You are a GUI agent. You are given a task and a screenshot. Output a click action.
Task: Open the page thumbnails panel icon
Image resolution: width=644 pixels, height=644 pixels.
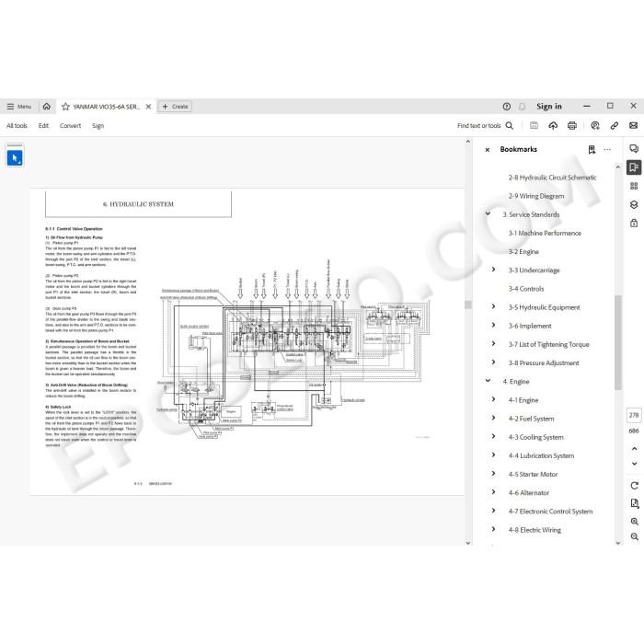coord(634,186)
